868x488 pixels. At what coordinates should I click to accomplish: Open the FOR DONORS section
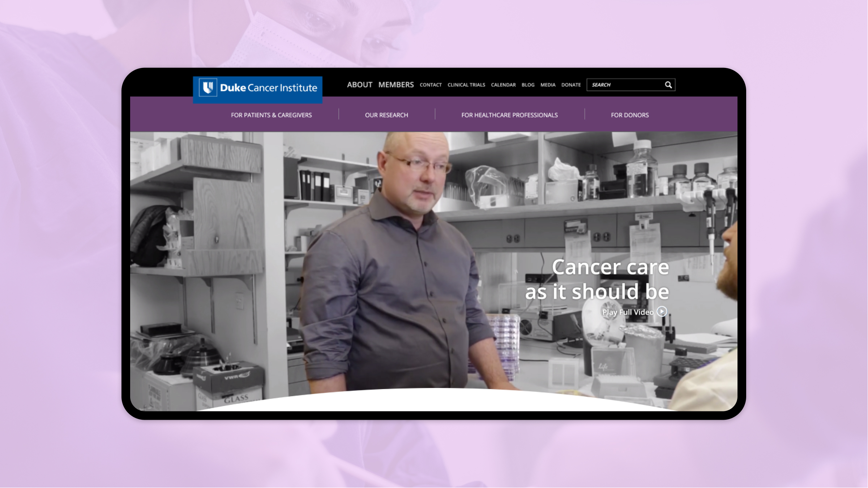point(629,115)
